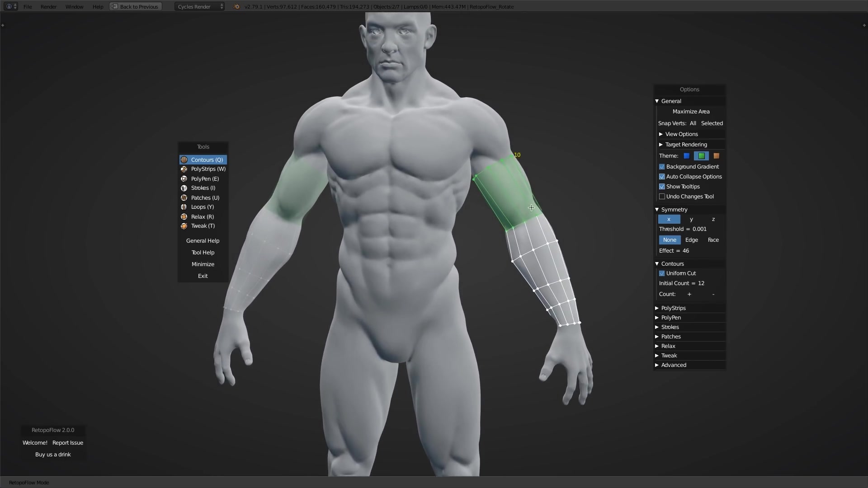Image resolution: width=868 pixels, height=488 pixels.
Task: Select the Relax tool icon
Action: click(x=184, y=216)
